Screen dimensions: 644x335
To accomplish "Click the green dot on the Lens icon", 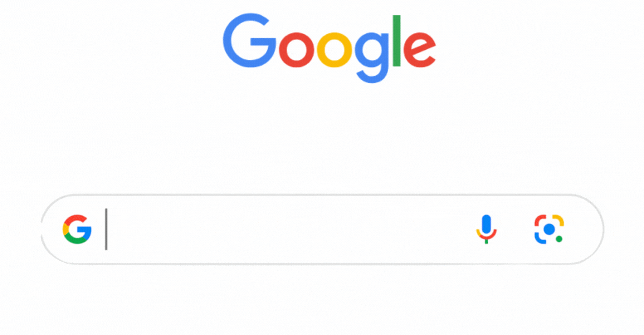I will pyautogui.click(x=559, y=239).
